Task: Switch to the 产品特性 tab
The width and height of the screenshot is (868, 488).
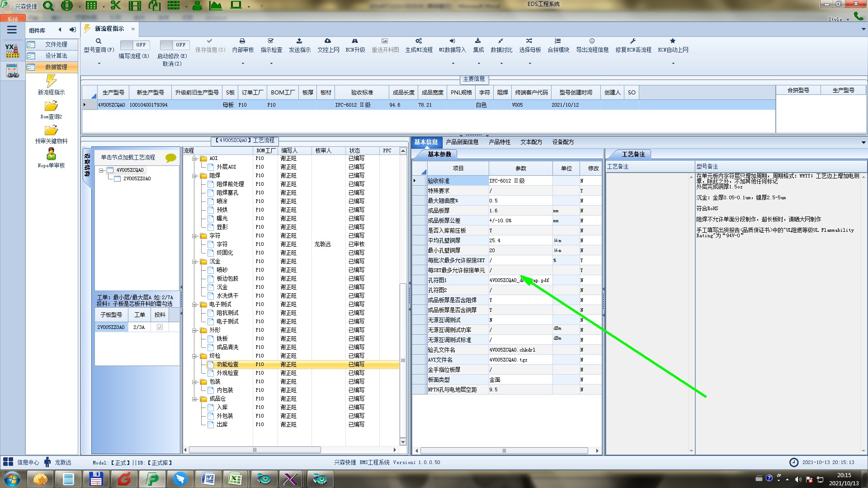Action: 499,142
